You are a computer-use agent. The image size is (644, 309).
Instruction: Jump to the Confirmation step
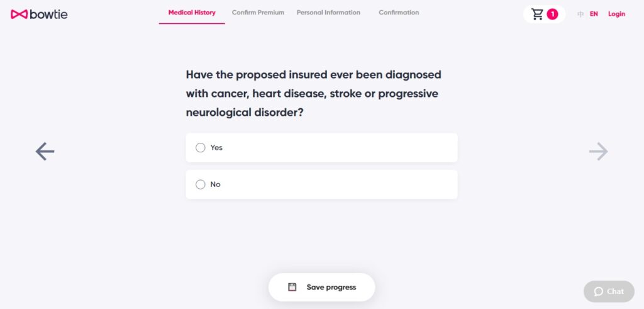pyautogui.click(x=399, y=13)
